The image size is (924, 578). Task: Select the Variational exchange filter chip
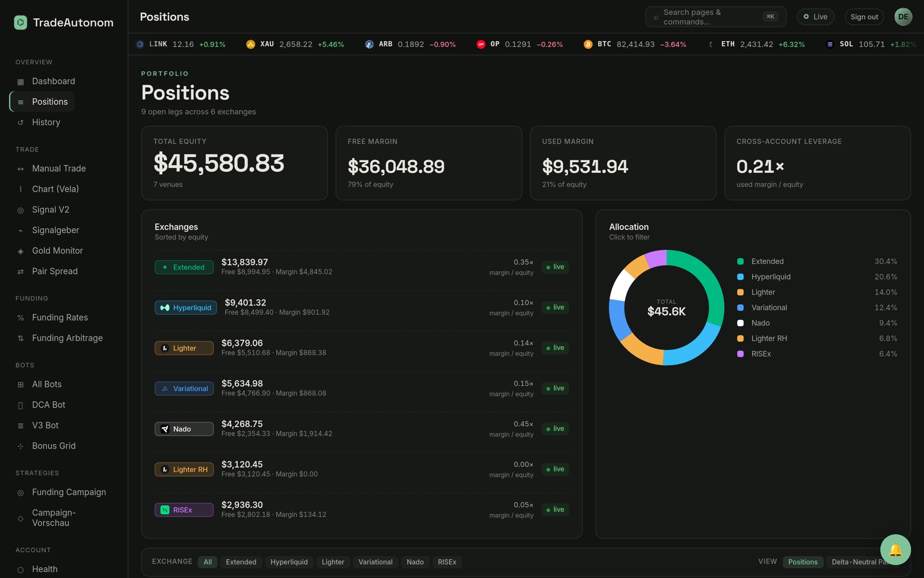click(x=375, y=562)
